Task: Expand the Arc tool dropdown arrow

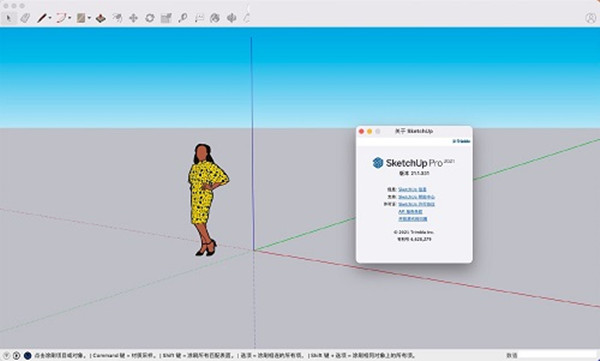Action: pos(70,18)
